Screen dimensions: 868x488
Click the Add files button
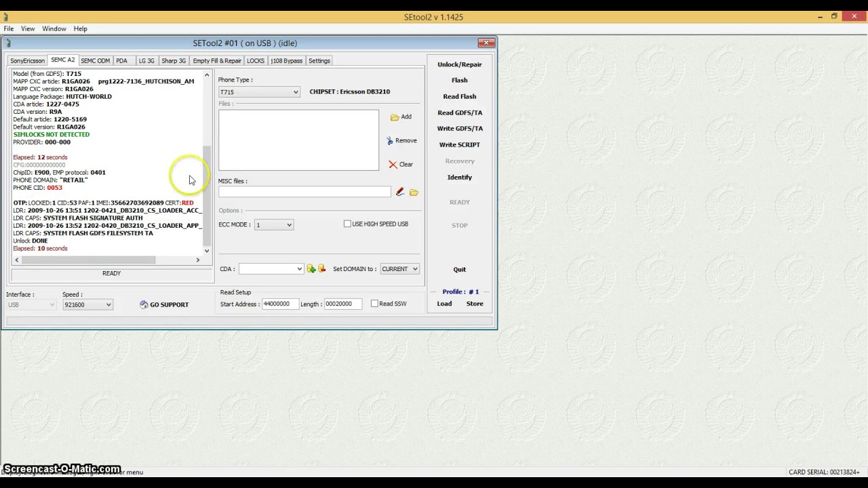(x=401, y=117)
